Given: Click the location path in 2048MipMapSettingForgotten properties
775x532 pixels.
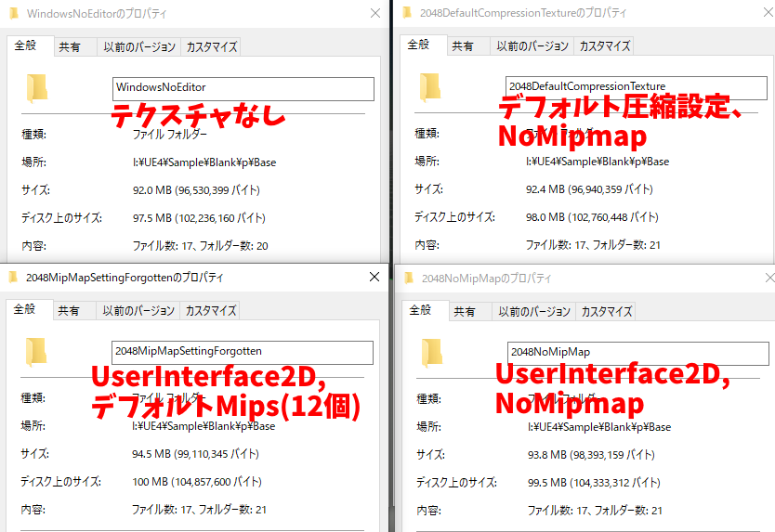Looking at the screenshot, I should [x=204, y=426].
